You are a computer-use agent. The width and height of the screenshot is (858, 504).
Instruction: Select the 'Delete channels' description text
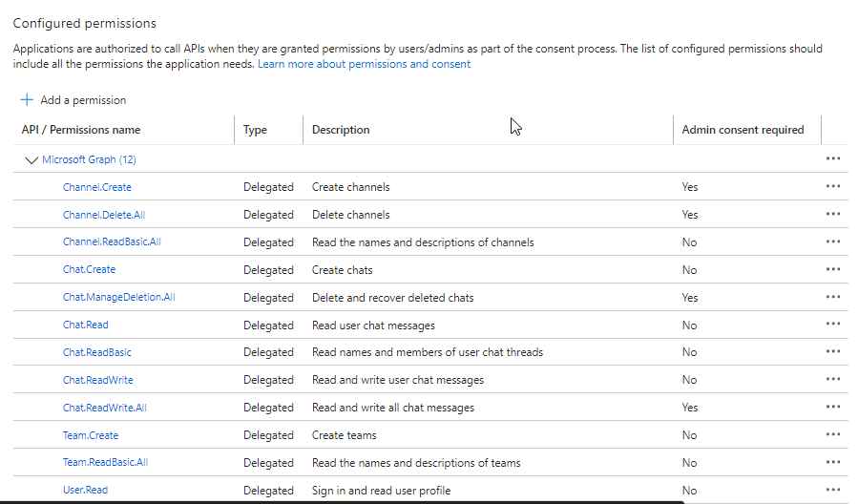[x=351, y=215]
